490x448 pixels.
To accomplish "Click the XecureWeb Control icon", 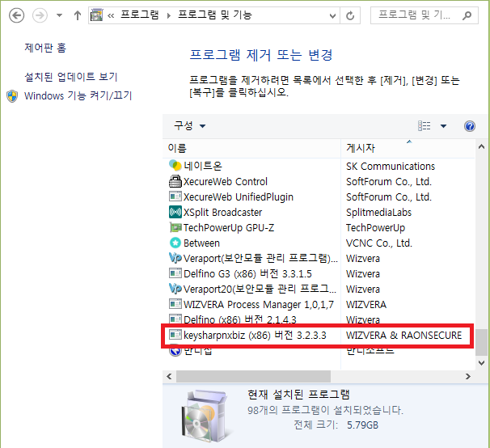I will (175, 181).
